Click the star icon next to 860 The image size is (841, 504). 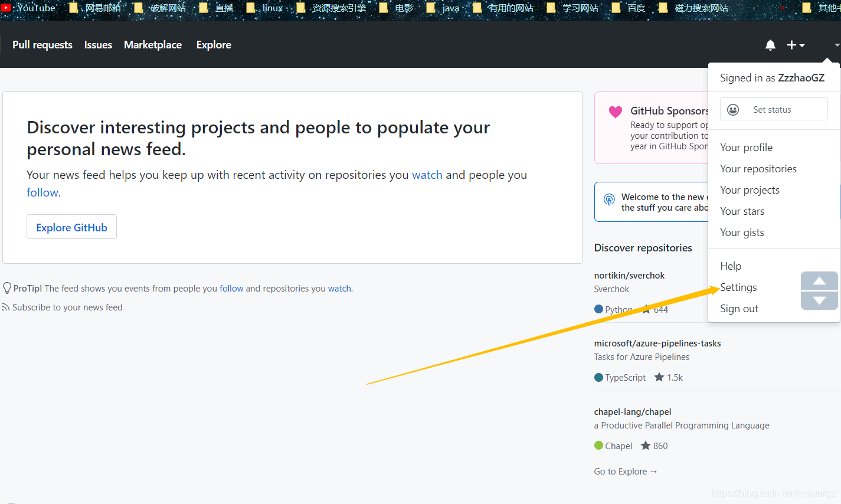(x=646, y=446)
